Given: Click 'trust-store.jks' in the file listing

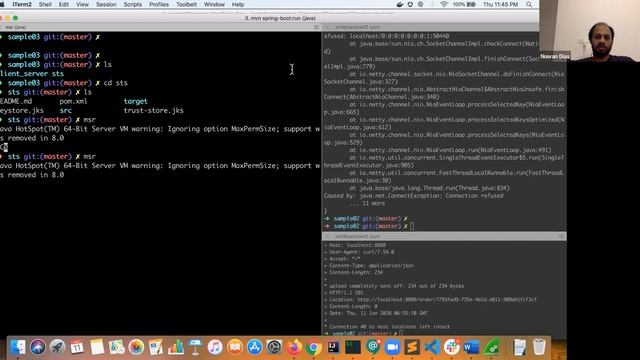Looking at the screenshot, I should coord(153,111).
